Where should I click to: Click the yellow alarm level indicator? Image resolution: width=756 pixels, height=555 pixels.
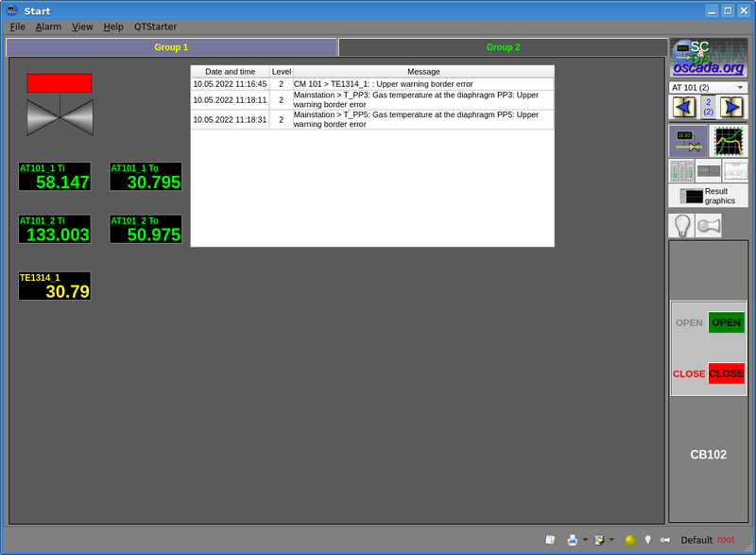(x=629, y=540)
